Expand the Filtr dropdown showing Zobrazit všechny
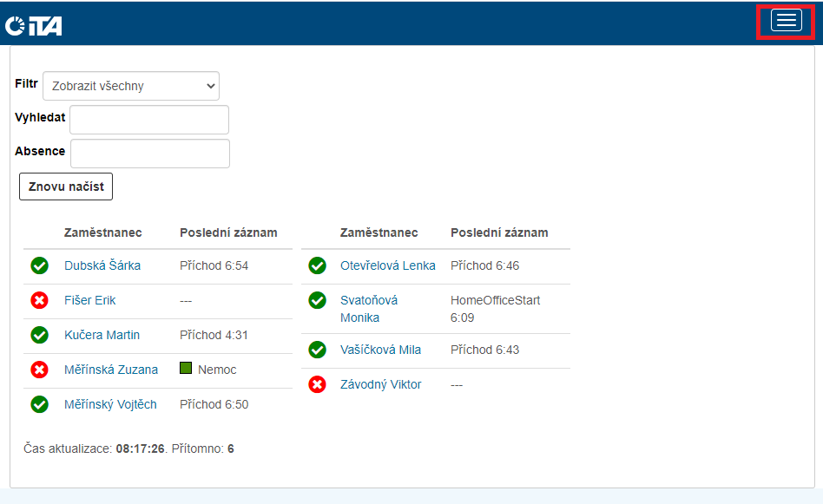Viewport: 823px width, 504px height. click(131, 86)
